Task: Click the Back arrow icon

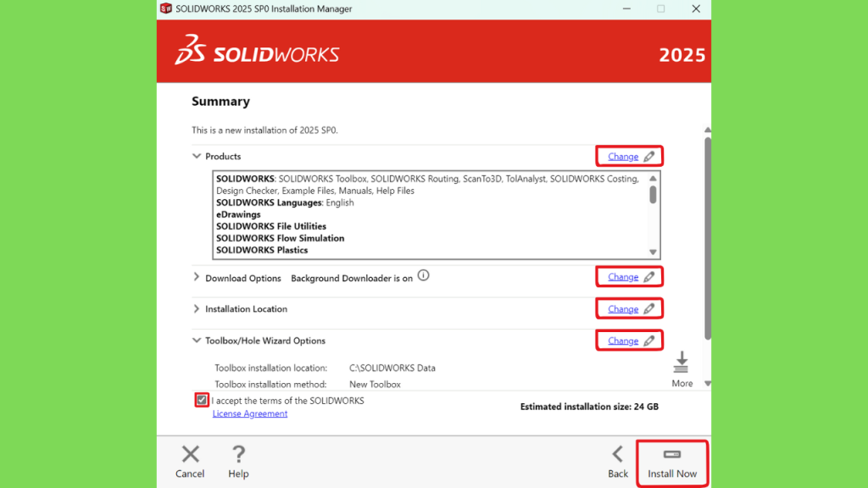Action: click(617, 454)
